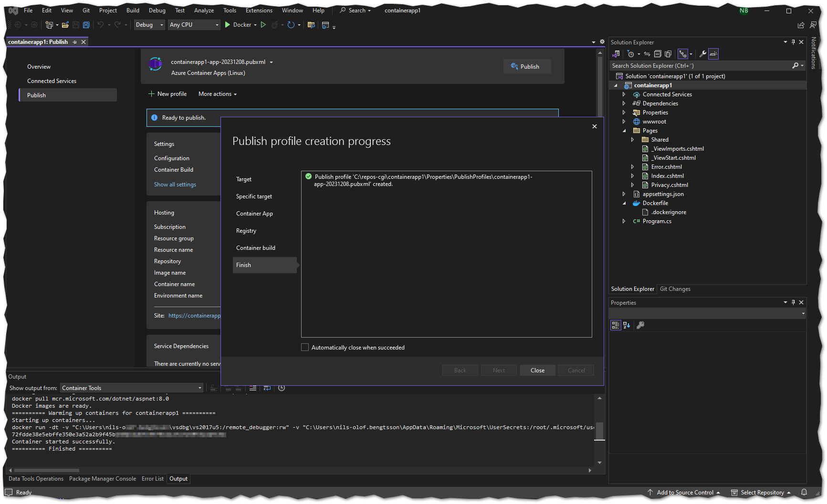Open the Build menu
Screen dimensions: 827x504
point(133,10)
